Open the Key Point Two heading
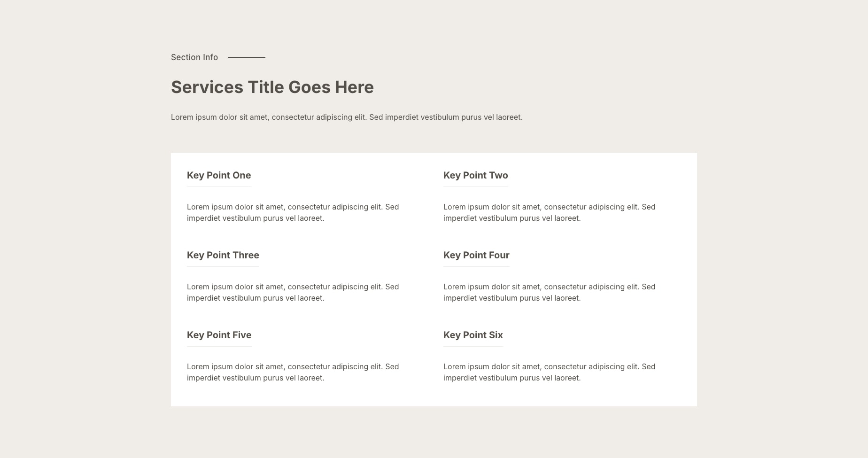The image size is (868, 458). click(475, 175)
